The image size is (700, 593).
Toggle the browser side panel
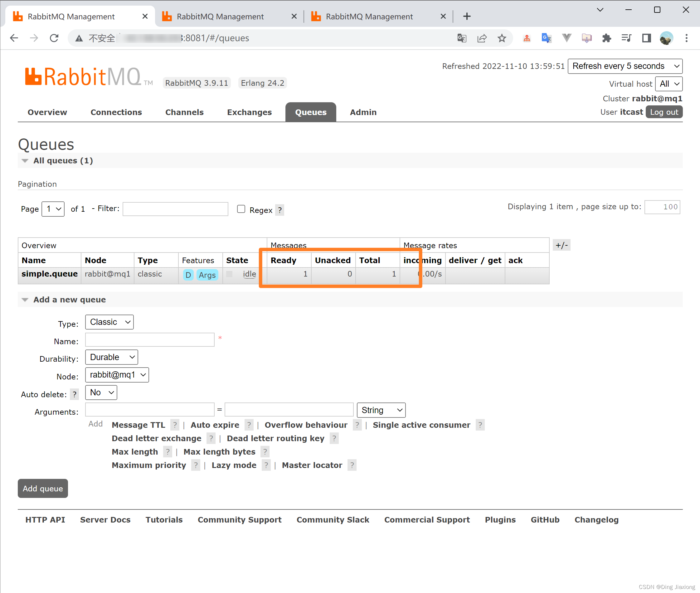[647, 38]
